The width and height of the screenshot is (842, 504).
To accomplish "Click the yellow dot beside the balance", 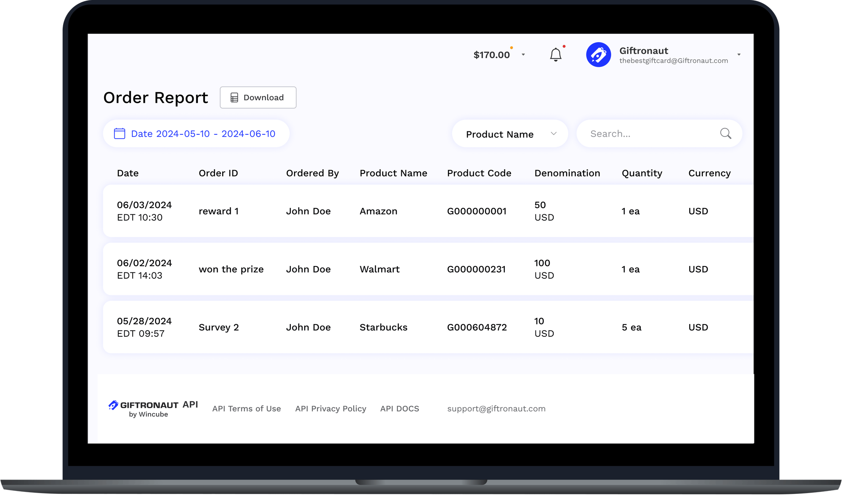I will point(511,47).
